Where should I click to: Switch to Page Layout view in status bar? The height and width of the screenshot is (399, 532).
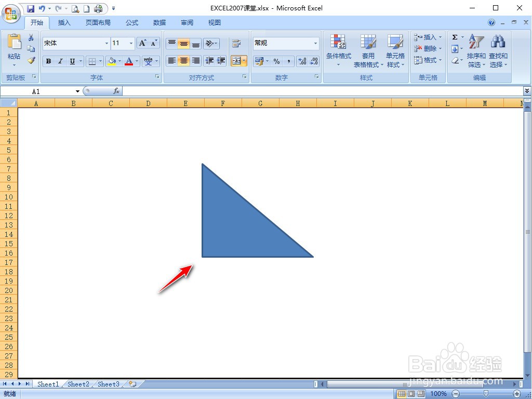point(411,394)
